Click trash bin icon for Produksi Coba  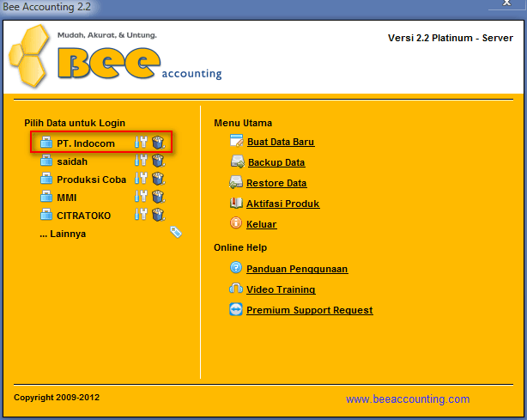(158, 179)
